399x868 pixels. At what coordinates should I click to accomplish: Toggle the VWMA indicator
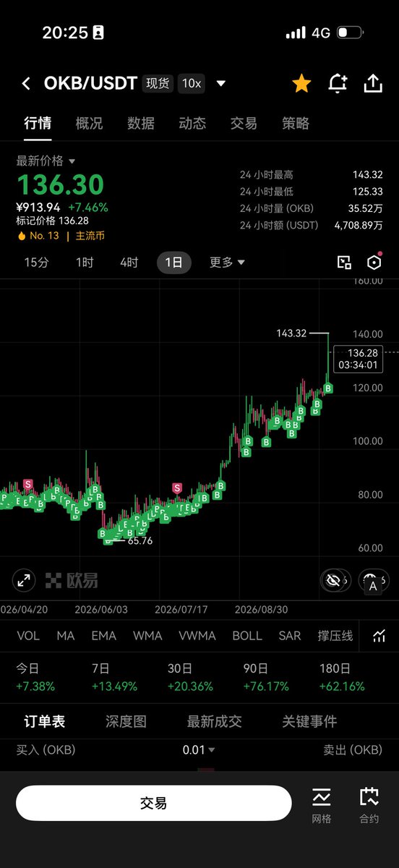pos(197,636)
